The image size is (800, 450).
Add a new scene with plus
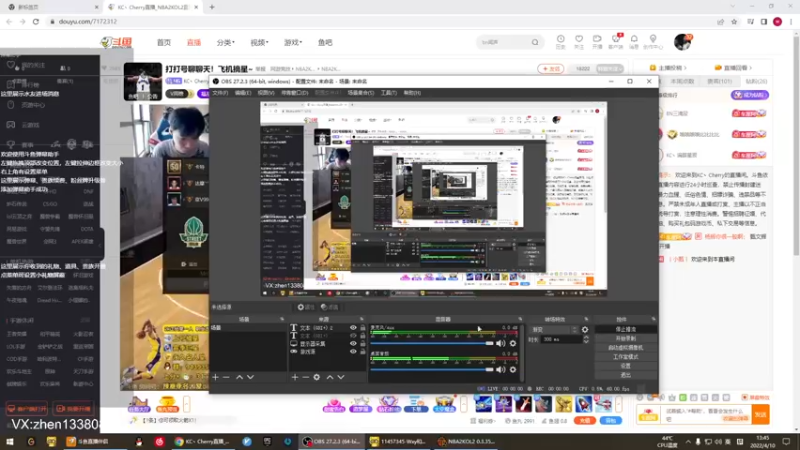pyautogui.click(x=215, y=377)
